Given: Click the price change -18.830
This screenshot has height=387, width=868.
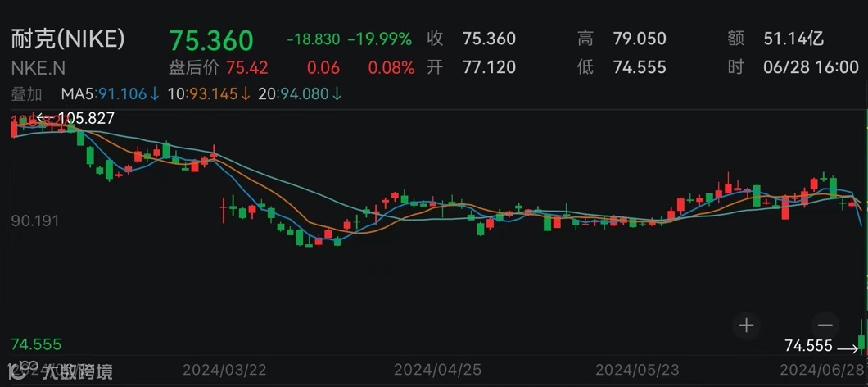Looking at the screenshot, I should (x=314, y=39).
